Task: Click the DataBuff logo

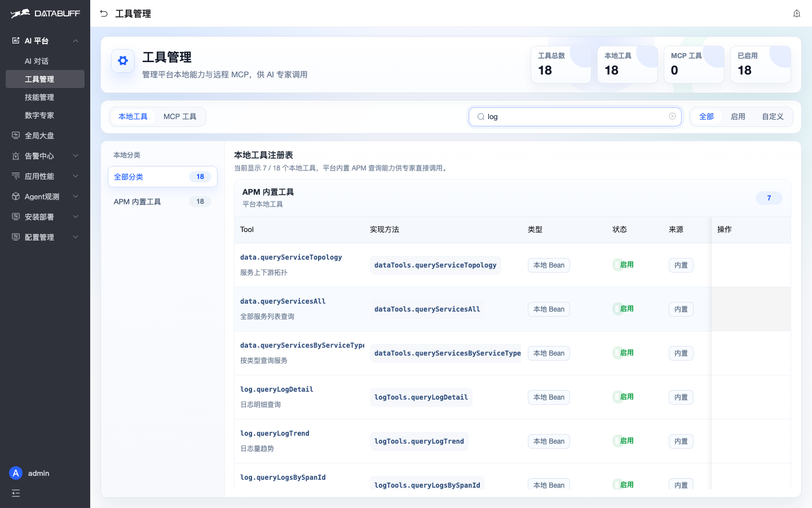Action: pyautogui.click(x=45, y=13)
